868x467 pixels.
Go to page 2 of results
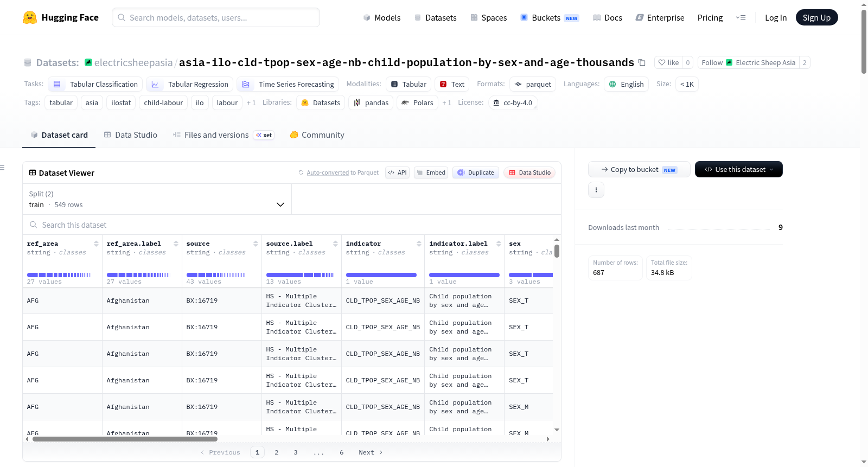277,452
